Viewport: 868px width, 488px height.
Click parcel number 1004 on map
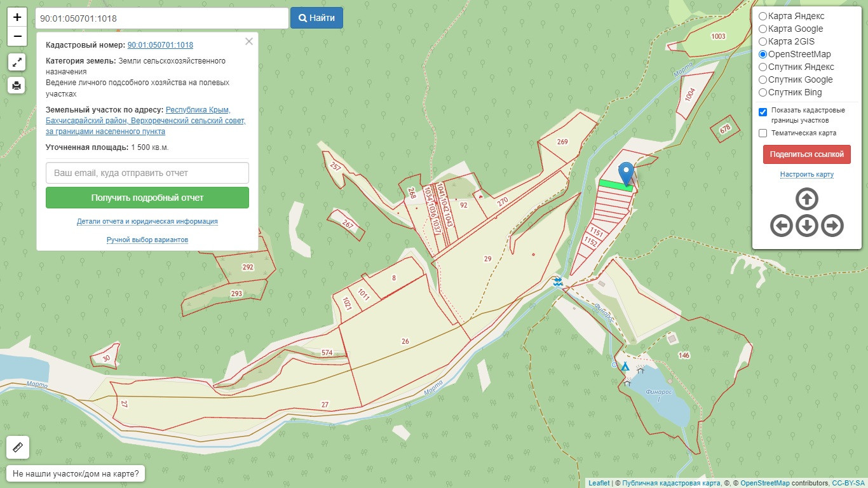691,95
